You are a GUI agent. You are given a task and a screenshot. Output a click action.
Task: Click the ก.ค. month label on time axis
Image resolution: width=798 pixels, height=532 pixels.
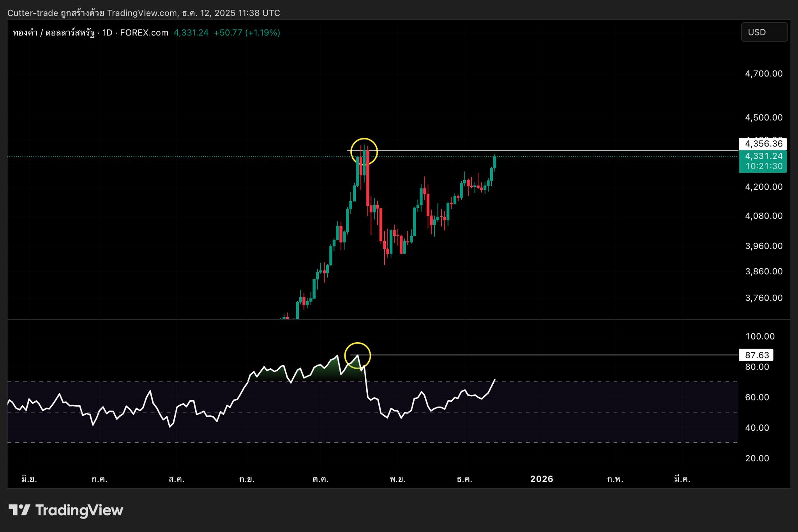point(99,479)
